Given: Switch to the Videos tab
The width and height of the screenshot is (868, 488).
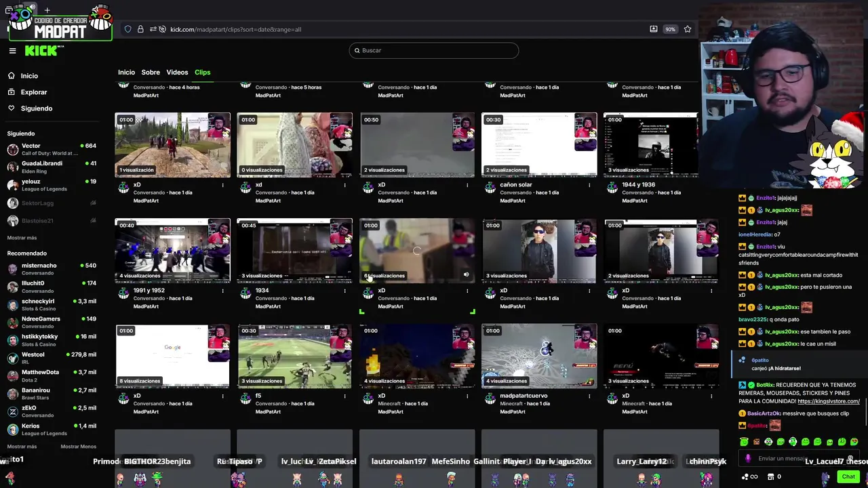Looking at the screenshot, I should [177, 73].
